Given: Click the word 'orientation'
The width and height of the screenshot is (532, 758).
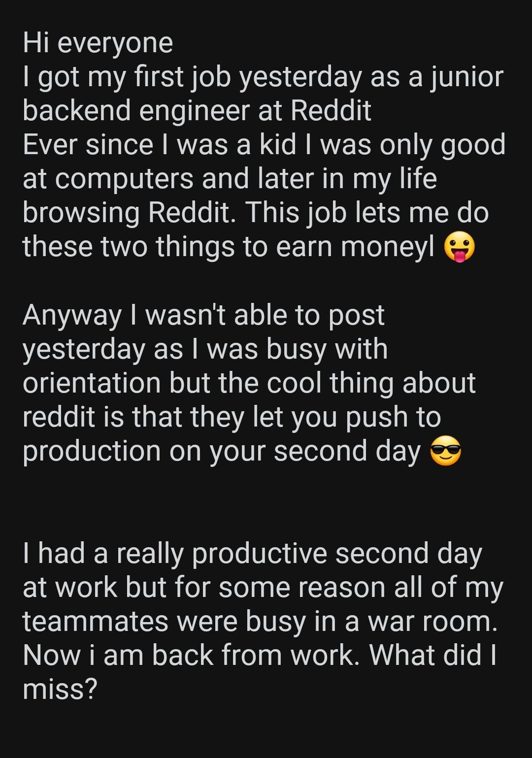Looking at the screenshot, I should click(92, 383).
